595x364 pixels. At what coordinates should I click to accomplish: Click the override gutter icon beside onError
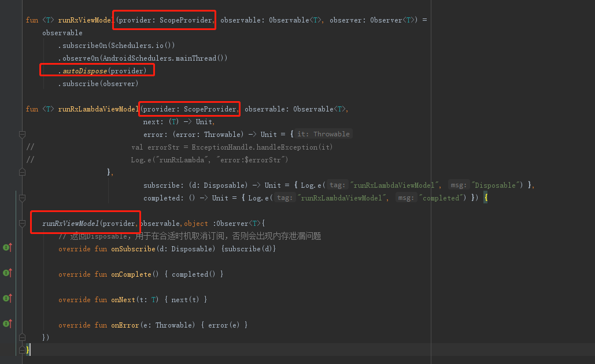click(8, 324)
